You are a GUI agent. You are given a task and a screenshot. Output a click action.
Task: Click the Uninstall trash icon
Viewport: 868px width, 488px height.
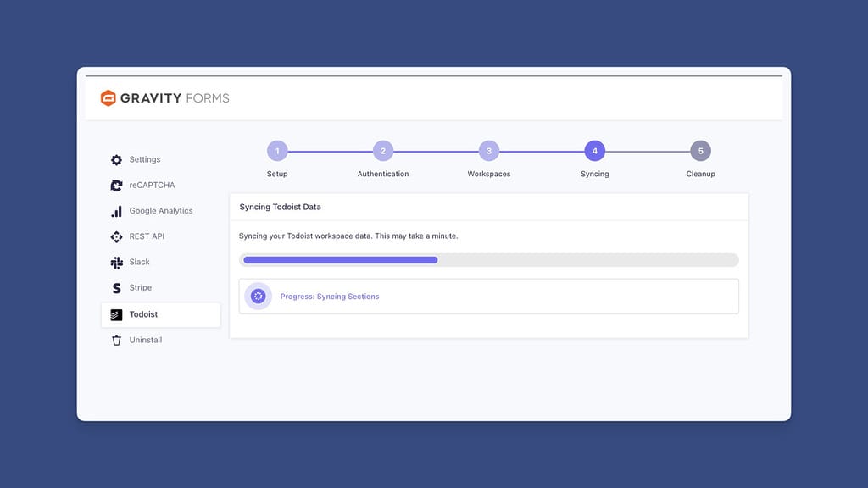[x=116, y=340]
